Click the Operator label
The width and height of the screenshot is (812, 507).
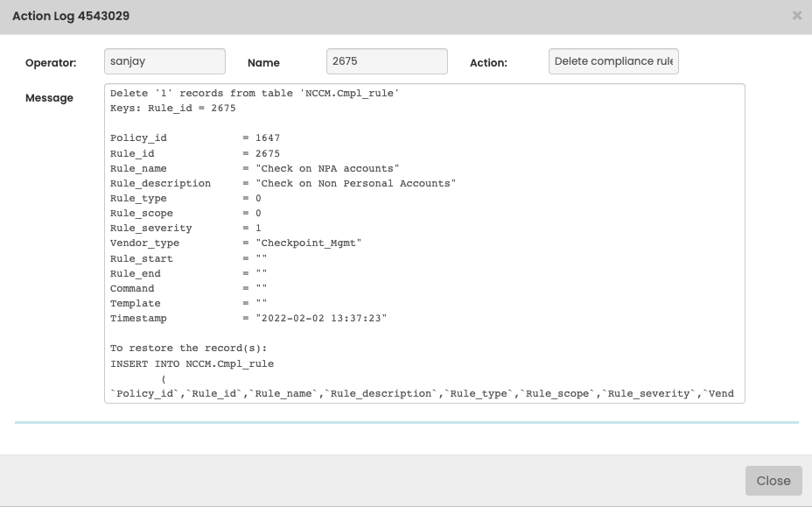pyautogui.click(x=51, y=63)
